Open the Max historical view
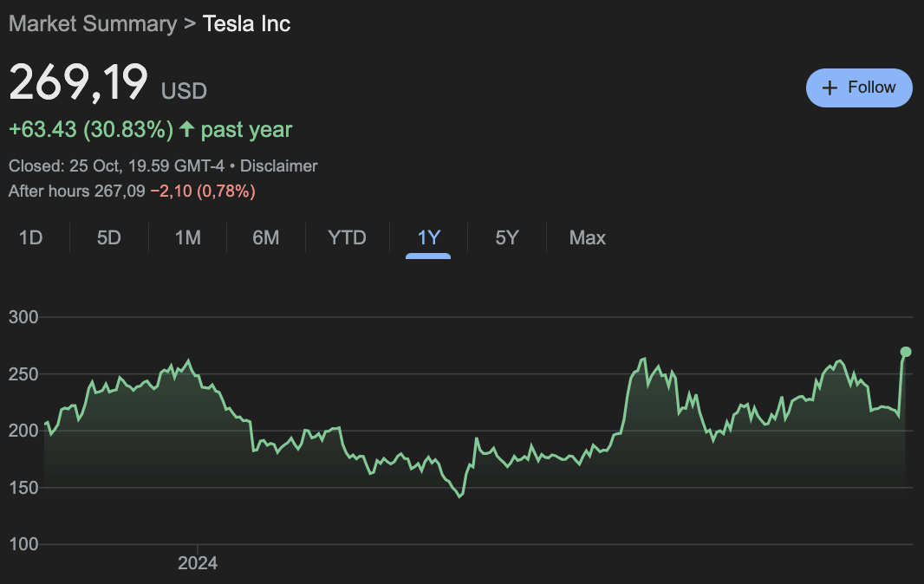The width and height of the screenshot is (924, 584). (x=587, y=237)
